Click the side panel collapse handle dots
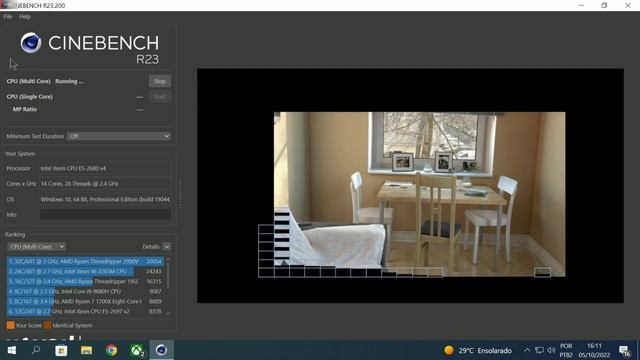 [180, 194]
